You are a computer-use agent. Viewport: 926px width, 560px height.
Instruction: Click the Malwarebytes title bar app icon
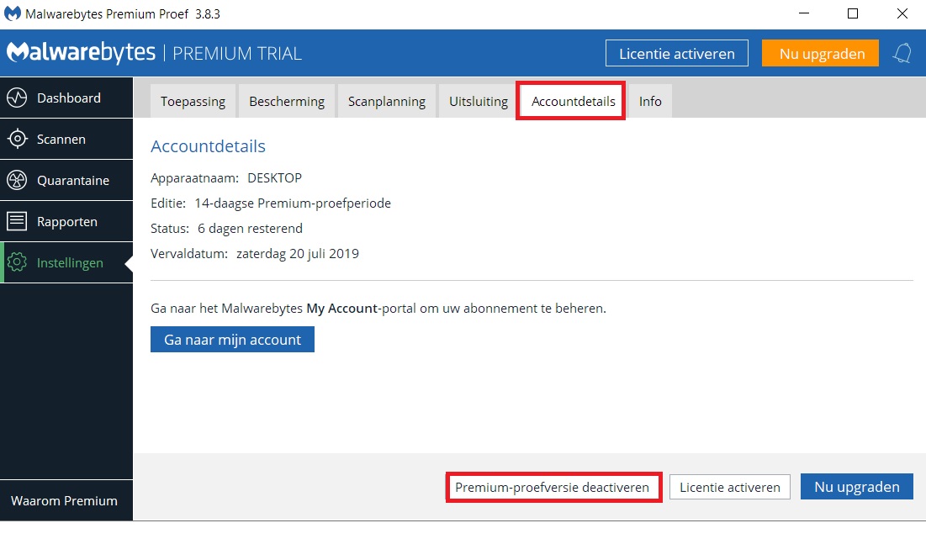click(x=13, y=14)
